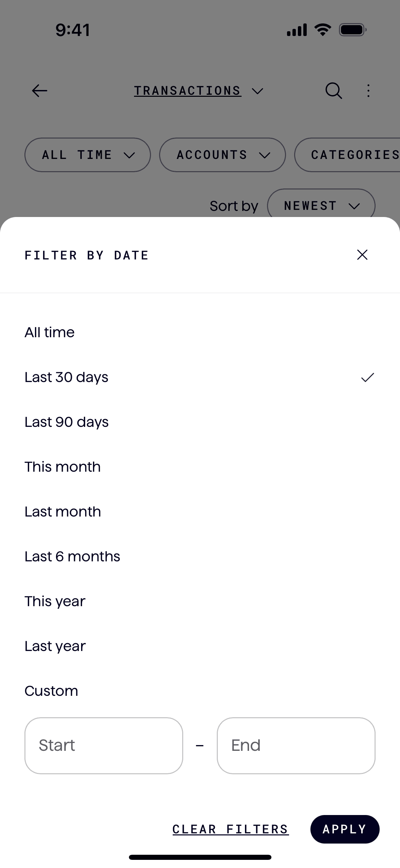
Task: Click the Start date input field
Action: [x=103, y=746]
